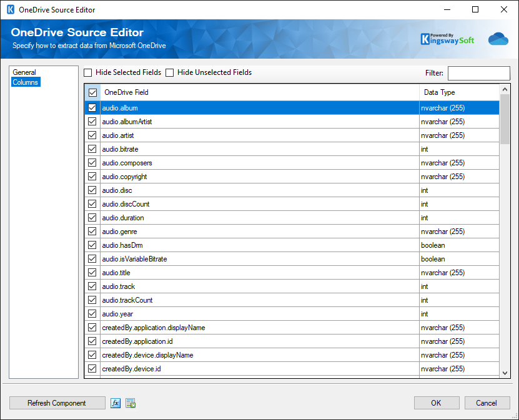The width and height of the screenshot is (519, 420).
Task: Uncheck the audio.bitrate checkbox
Action: pyautogui.click(x=92, y=149)
